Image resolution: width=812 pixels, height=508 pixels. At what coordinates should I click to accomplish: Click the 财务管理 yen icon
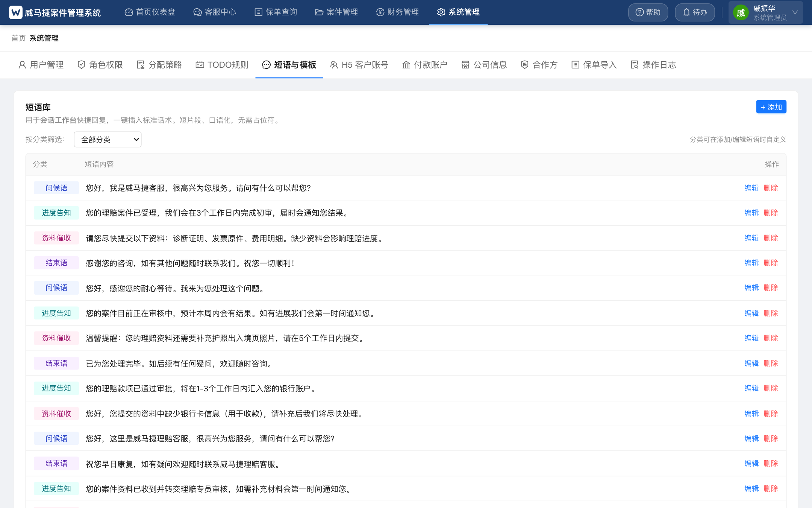(x=380, y=12)
